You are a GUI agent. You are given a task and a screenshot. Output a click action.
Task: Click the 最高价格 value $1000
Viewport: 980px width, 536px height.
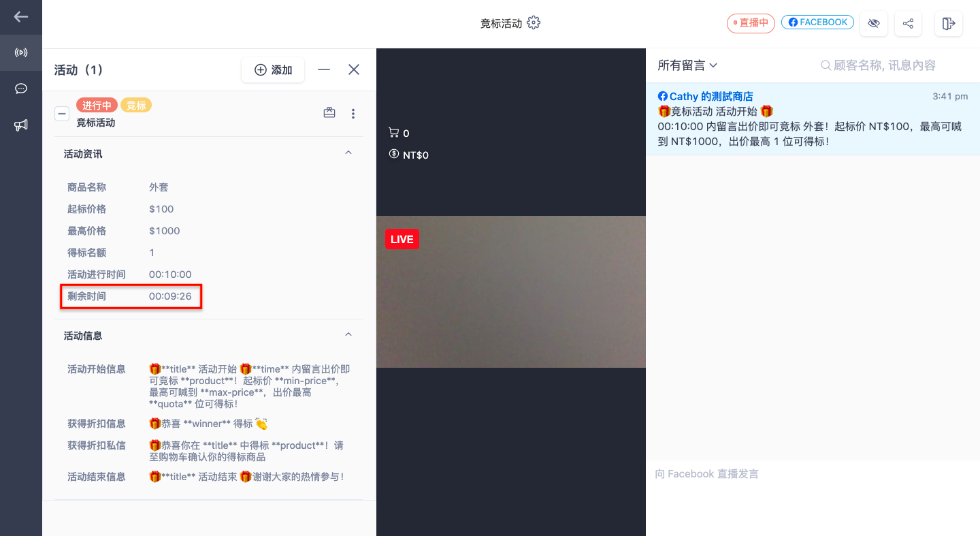click(165, 231)
